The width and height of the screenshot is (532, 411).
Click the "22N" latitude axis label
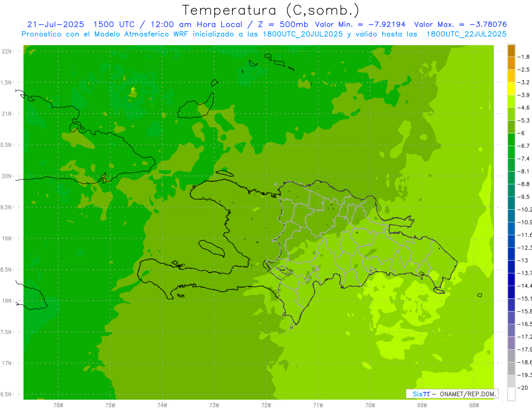pyautogui.click(x=7, y=51)
